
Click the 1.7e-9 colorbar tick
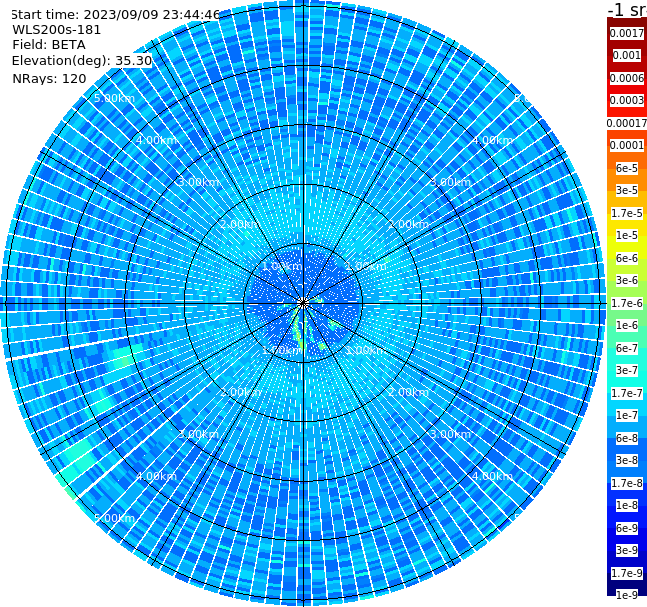tap(627, 573)
